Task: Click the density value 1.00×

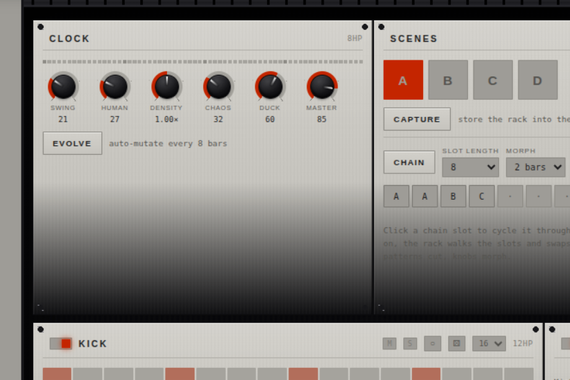Action: (x=166, y=119)
